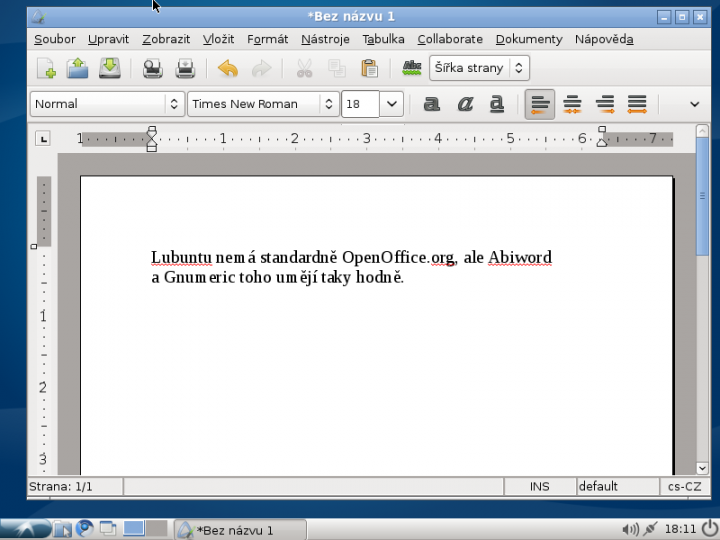720x540 pixels.
Task: Open print preview icon
Action: tap(185, 68)
